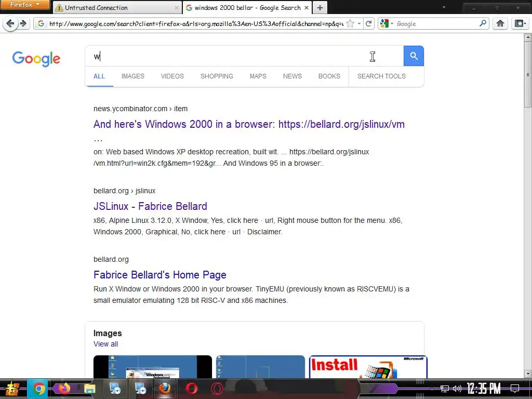Open the second blue desktop image thumbnail

point(261,367)
